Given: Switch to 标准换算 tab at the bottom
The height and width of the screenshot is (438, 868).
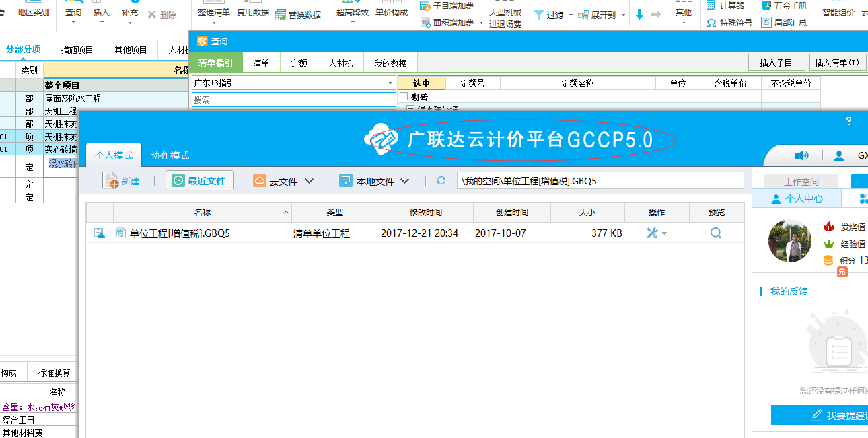Looking at the screenshot, I should point(54,373).
